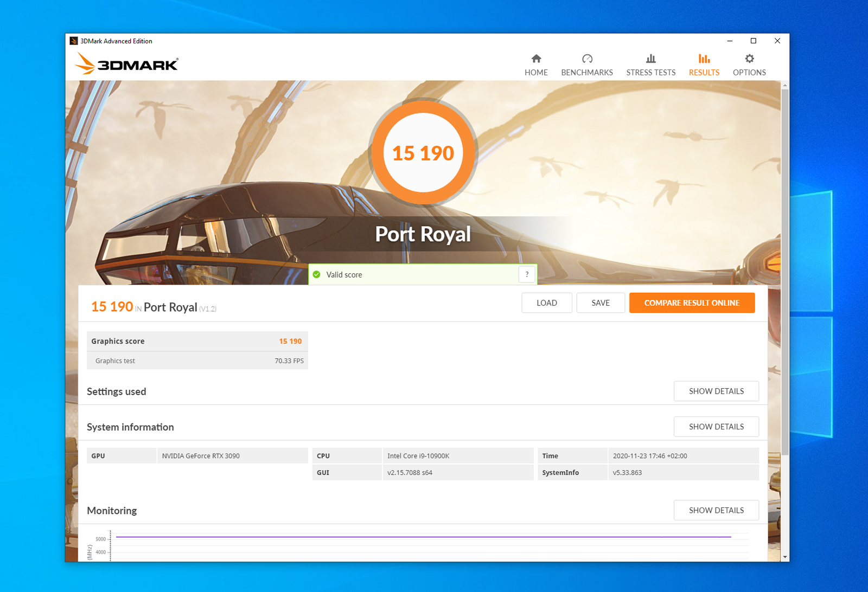Click the GUI version v2.15.7088 s64
The image size is (868, 592).
[x=410, y=473]
